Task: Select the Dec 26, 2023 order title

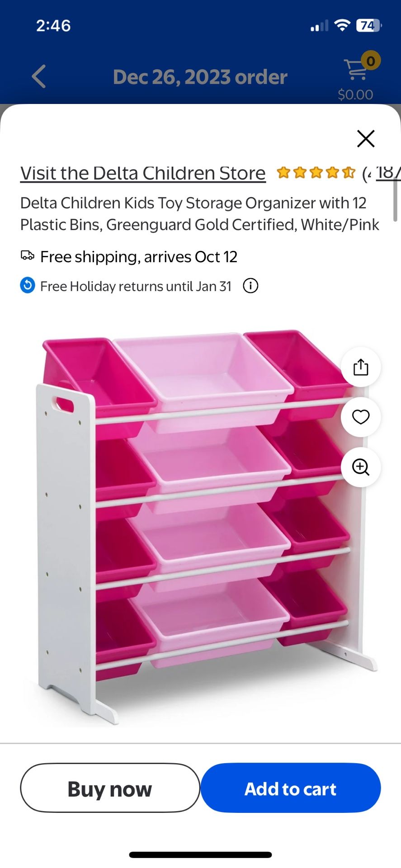Action: 200,77
